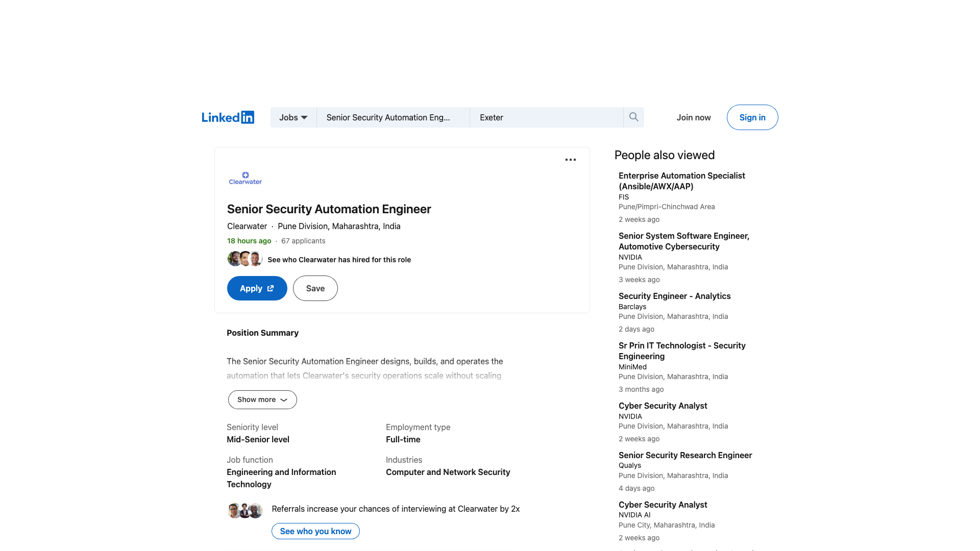Click the '18 hours ago' posting time
This screenshot has height=551, width=980.
pyautogui.click(x=249, y=241)
